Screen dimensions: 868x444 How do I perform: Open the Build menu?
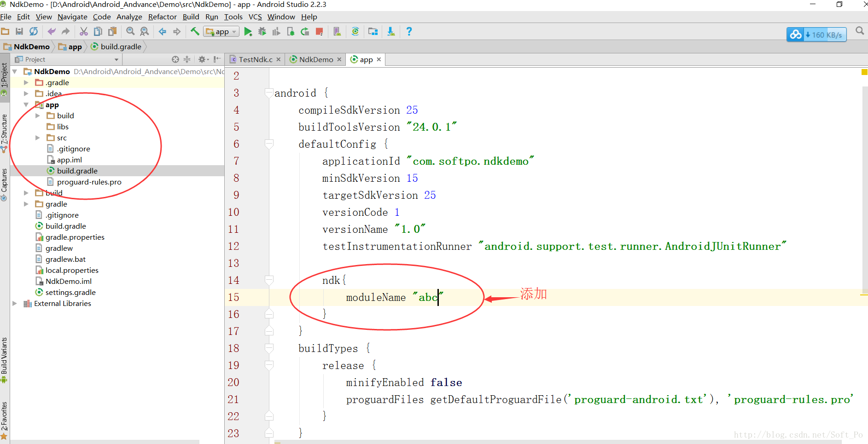tap(191, 17)
